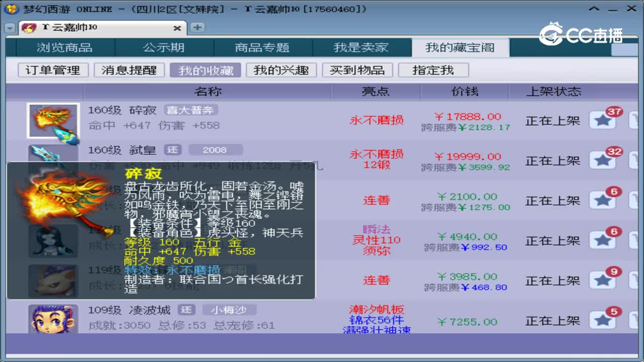Open the 商品专题 tab
The height and width of the screenshot is (362, 644).
click(x=262, y=48)
